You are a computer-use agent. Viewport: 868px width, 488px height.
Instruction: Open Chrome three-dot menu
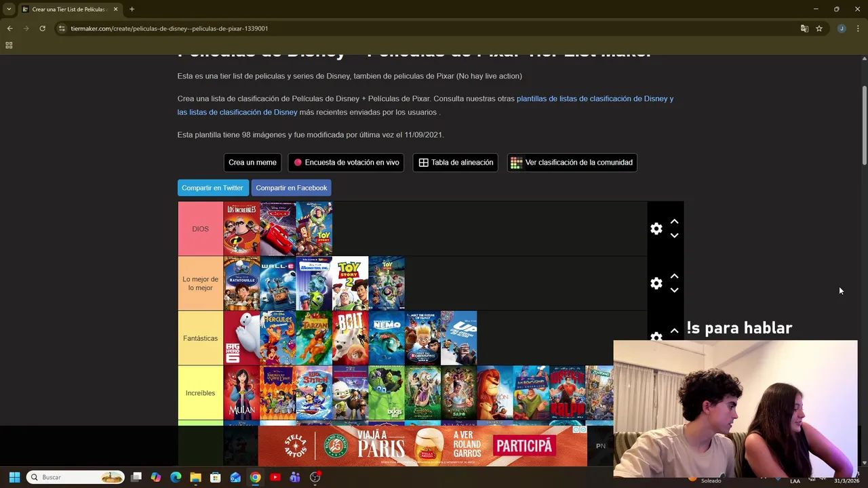point(859,28)
